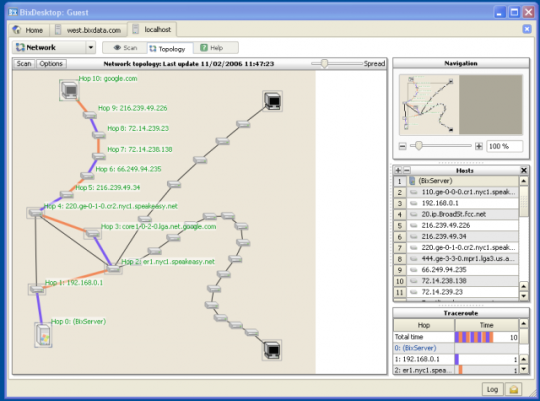Select host row 444.ge-3-3-0.mpr1.lga3.us.a...

coord(456,259)
